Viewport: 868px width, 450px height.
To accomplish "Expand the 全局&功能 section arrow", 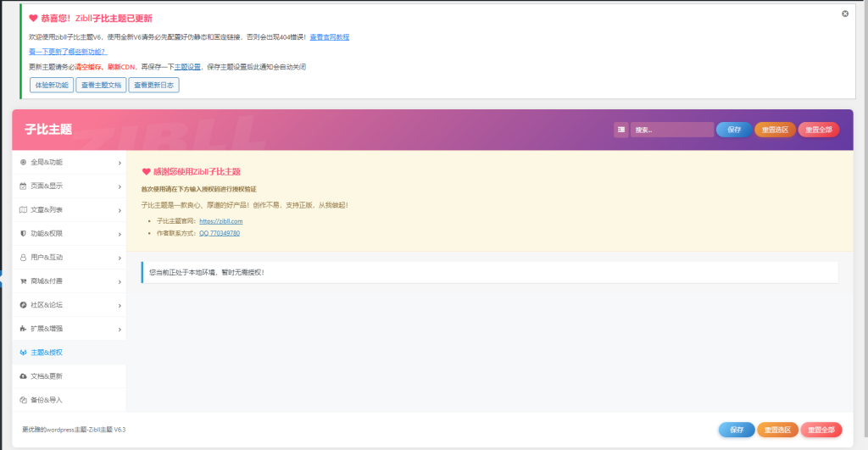I will pos(119,162).
